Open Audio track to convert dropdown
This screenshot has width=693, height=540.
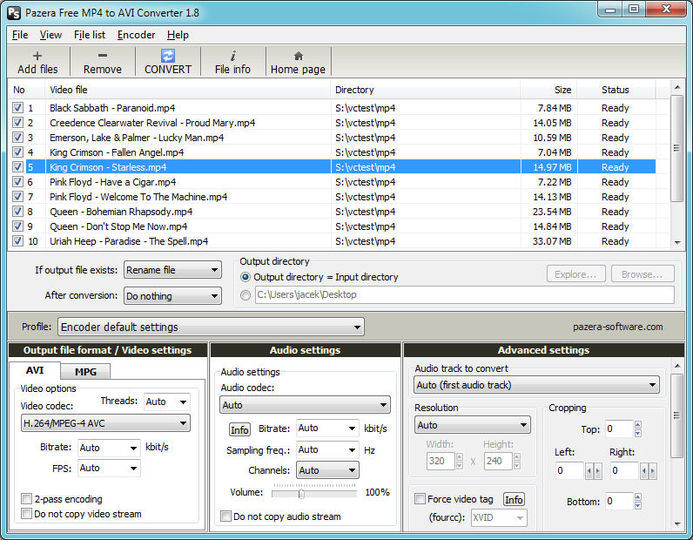coord(537,385)
